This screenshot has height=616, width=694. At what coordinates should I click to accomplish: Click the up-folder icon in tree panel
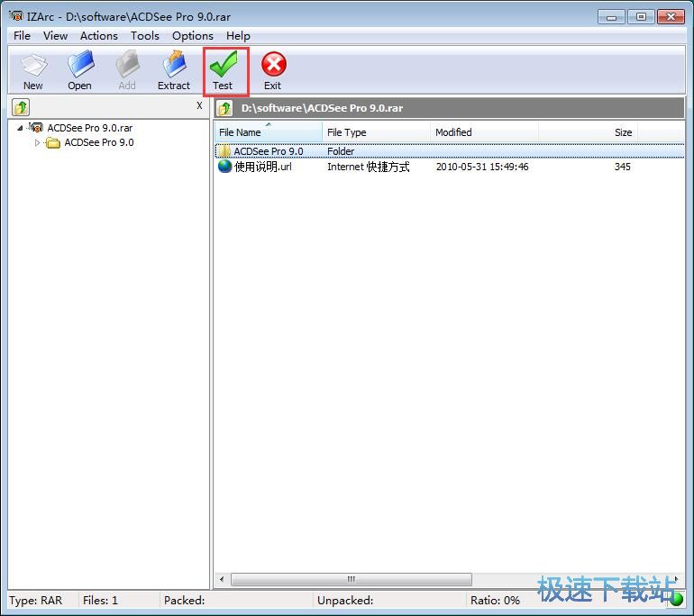click(21, 108)
